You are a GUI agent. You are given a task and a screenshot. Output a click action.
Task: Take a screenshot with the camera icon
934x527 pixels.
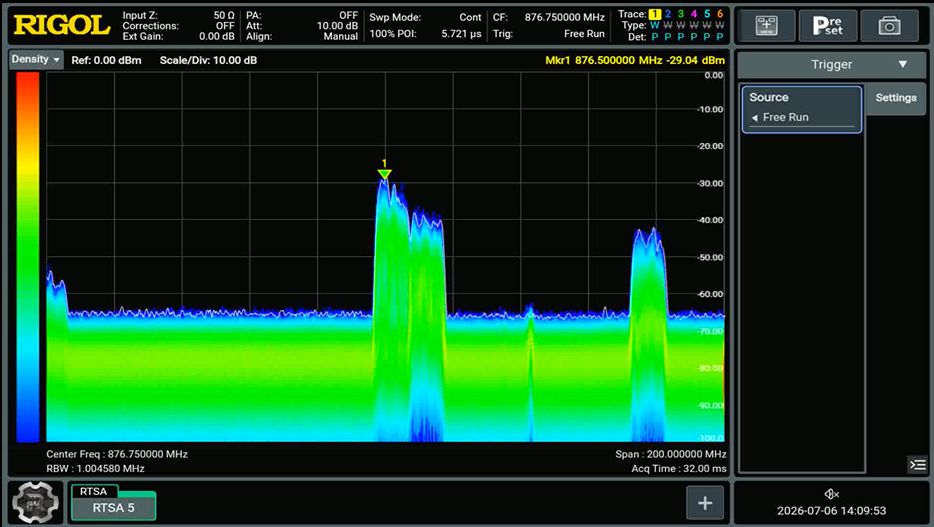889,26
